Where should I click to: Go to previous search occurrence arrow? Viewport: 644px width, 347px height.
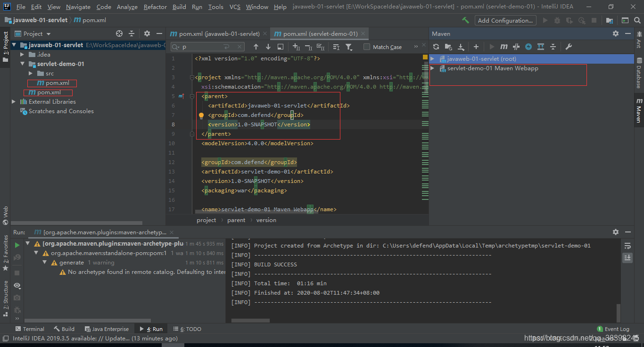tap(256, 47)
